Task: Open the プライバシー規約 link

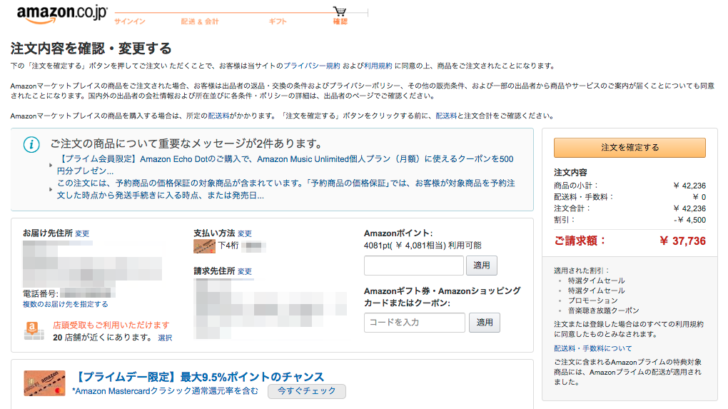Action: [311, 66]
